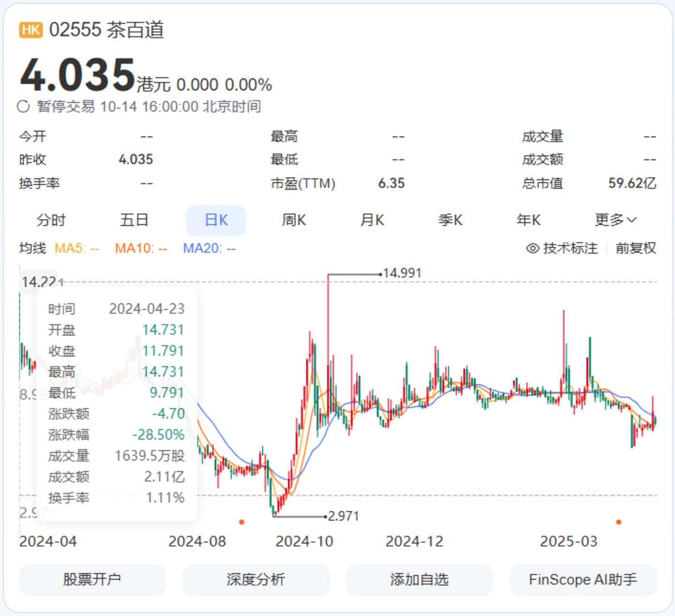Switch to the 五日 chart tab
Viewport: 675px width, 616px height.
[x=134, y=220]
